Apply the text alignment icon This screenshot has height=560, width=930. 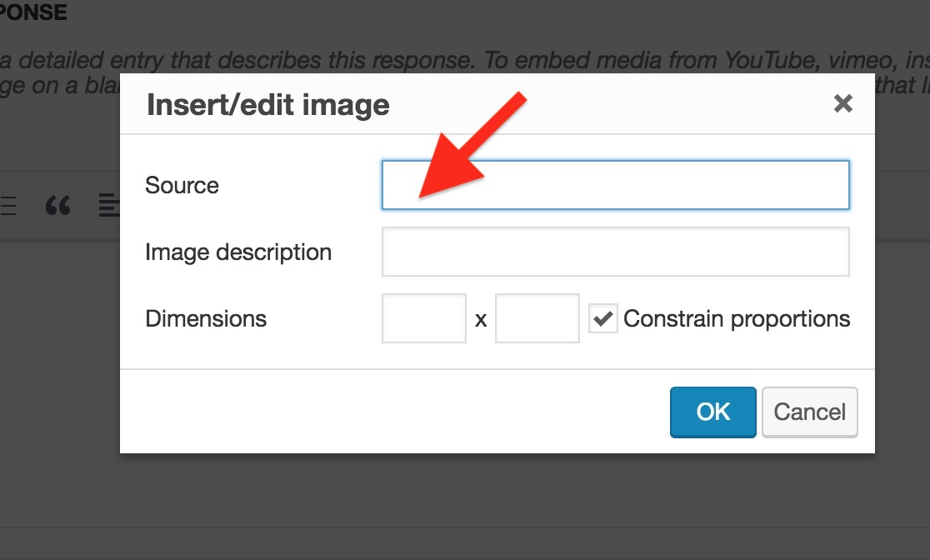109,205
